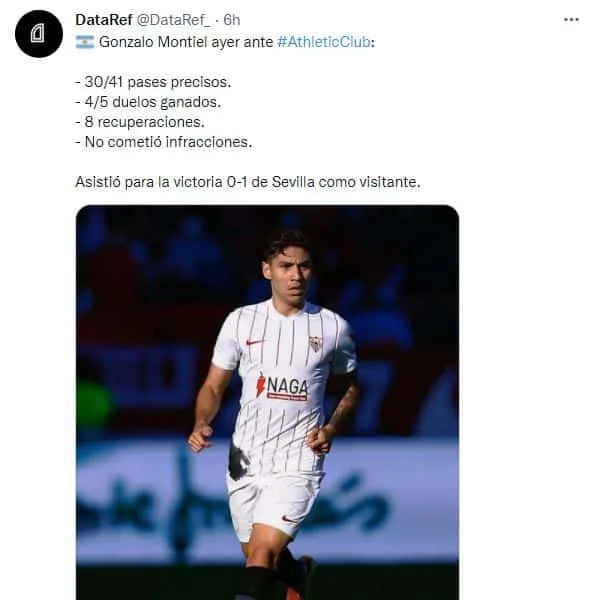The image size is (593, 600).
Task: Click the 4/5 duelos ganados line
Action: pos(148,102)
